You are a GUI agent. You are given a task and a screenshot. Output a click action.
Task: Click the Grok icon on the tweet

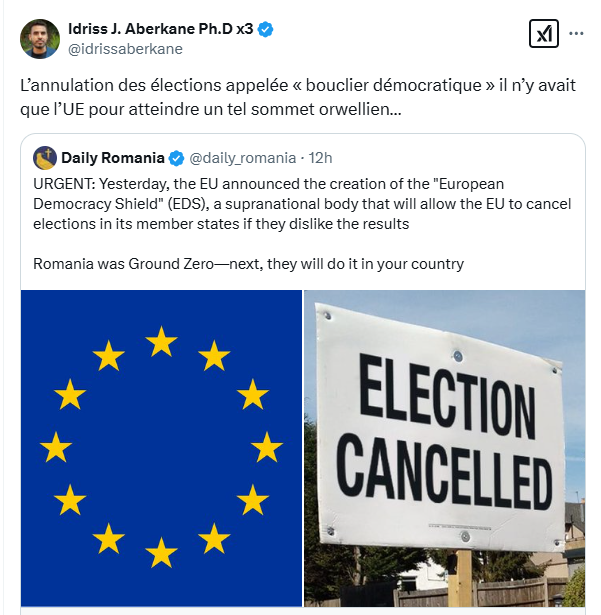coord(543,35)
